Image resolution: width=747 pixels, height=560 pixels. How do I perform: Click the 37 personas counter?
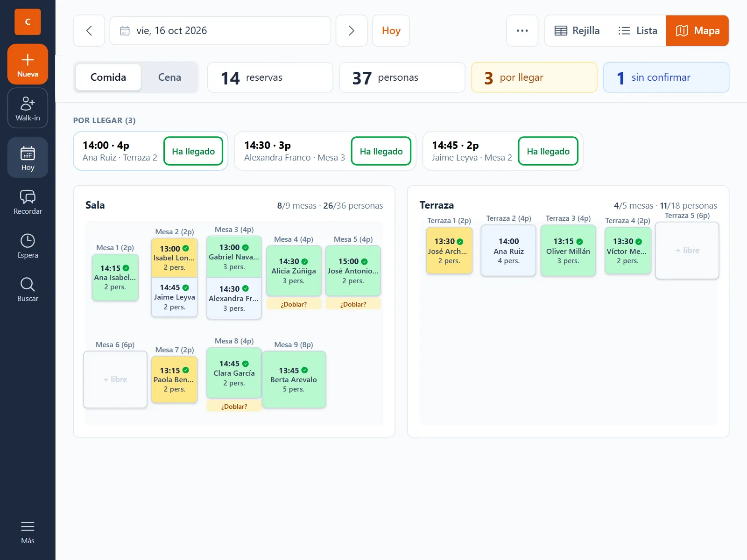[402, 77]
